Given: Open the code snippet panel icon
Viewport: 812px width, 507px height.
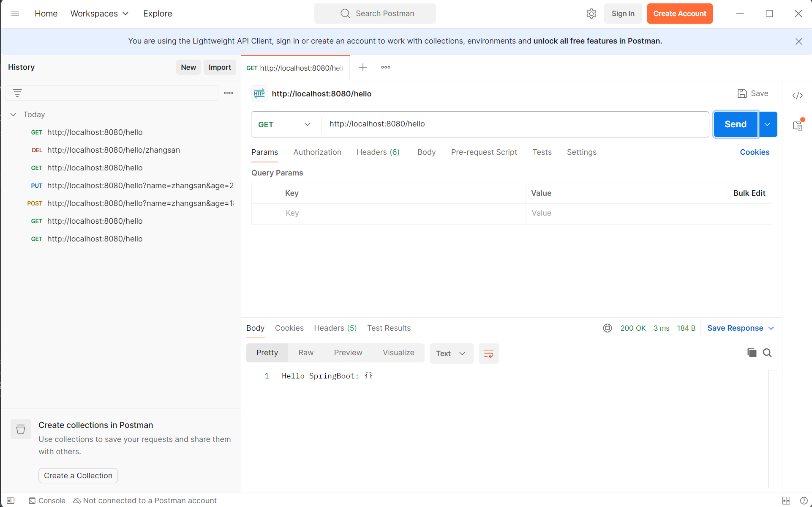Looking at the screenshot, I should pos(798,96).
